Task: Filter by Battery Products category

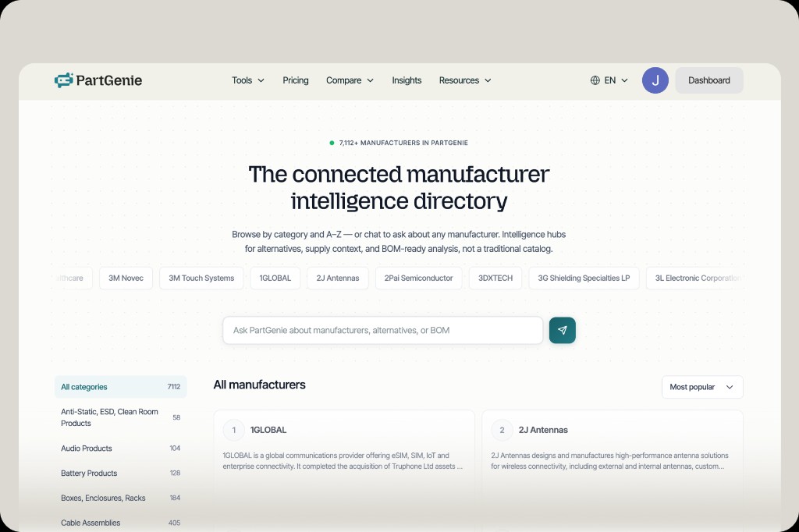Action: click(121, 473)
